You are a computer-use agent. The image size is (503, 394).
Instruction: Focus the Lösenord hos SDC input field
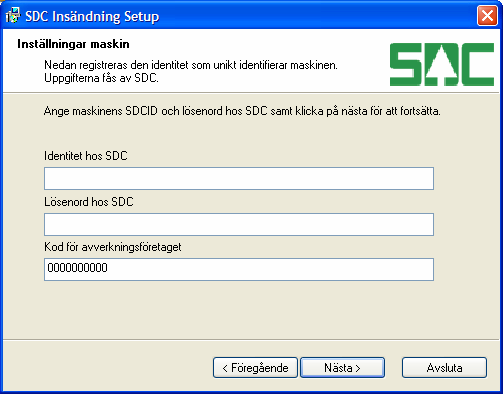(239, 224)
